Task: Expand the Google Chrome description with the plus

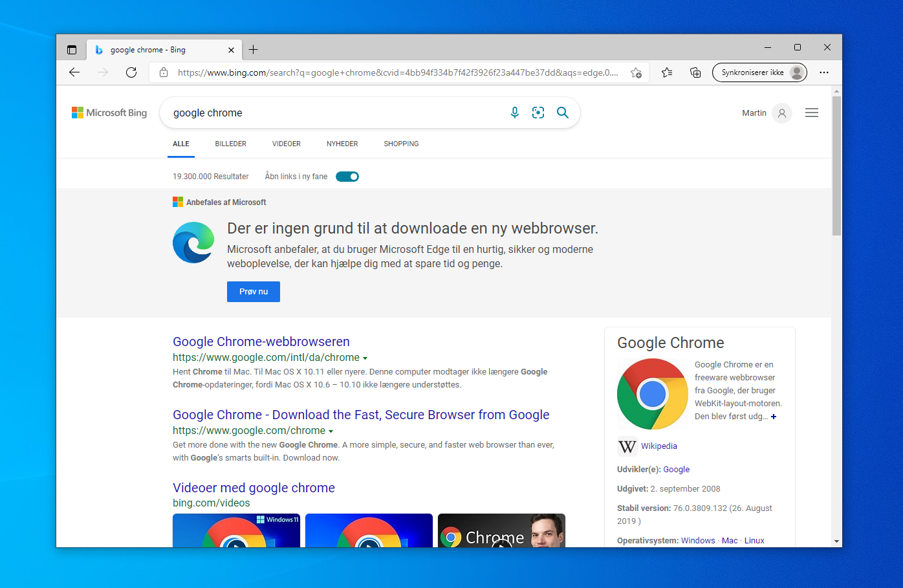Action: click(774, 417)
